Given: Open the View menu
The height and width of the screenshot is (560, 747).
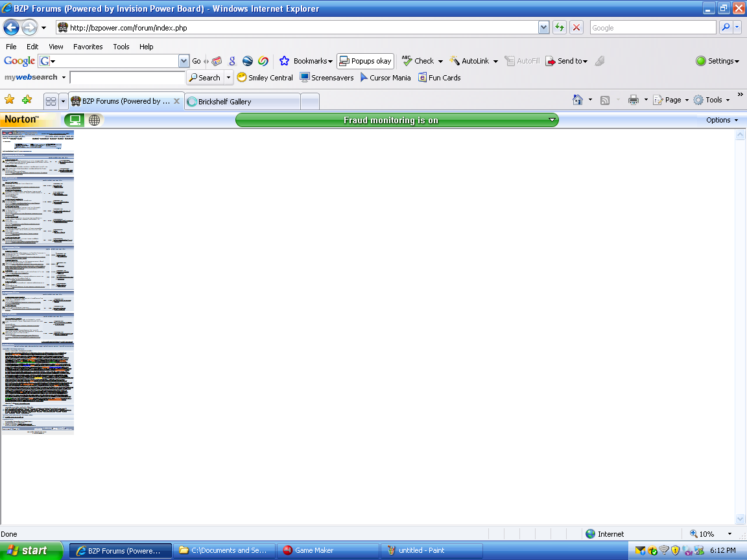Looking at the screenshot, I should (x=56, y=47).
